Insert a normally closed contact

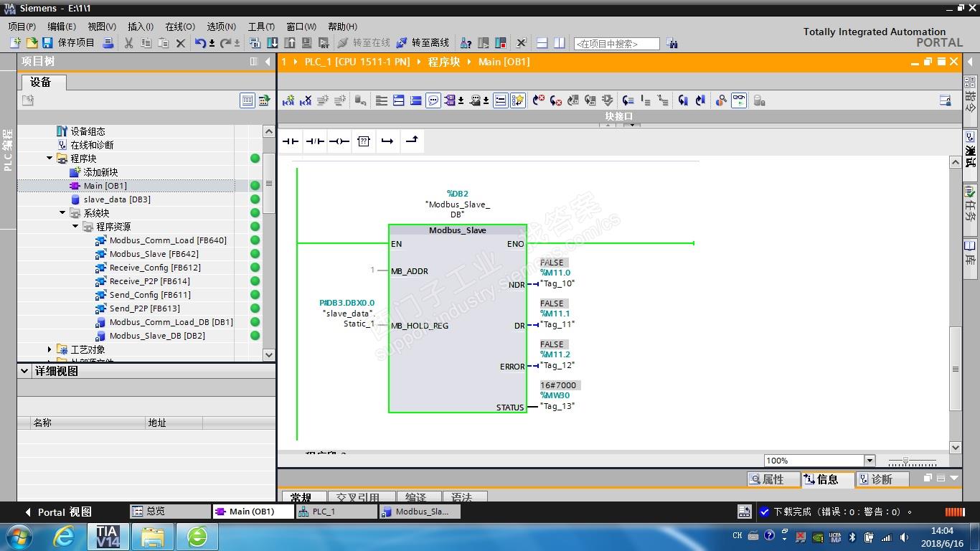[315, 141]
